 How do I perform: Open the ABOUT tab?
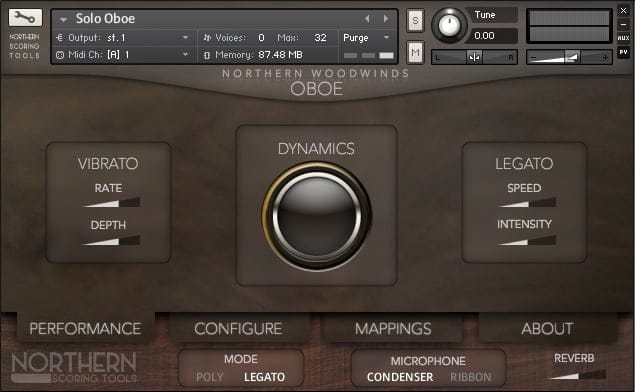547,328
